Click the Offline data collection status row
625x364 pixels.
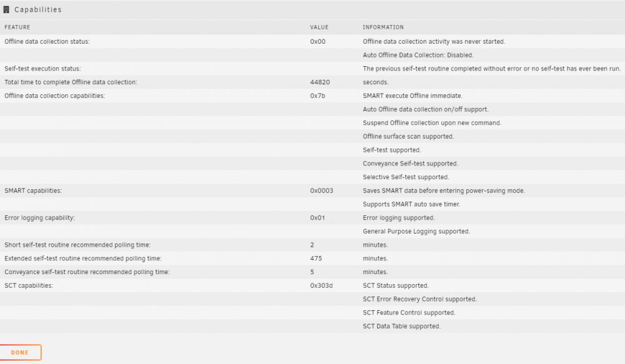click(312, 41)
